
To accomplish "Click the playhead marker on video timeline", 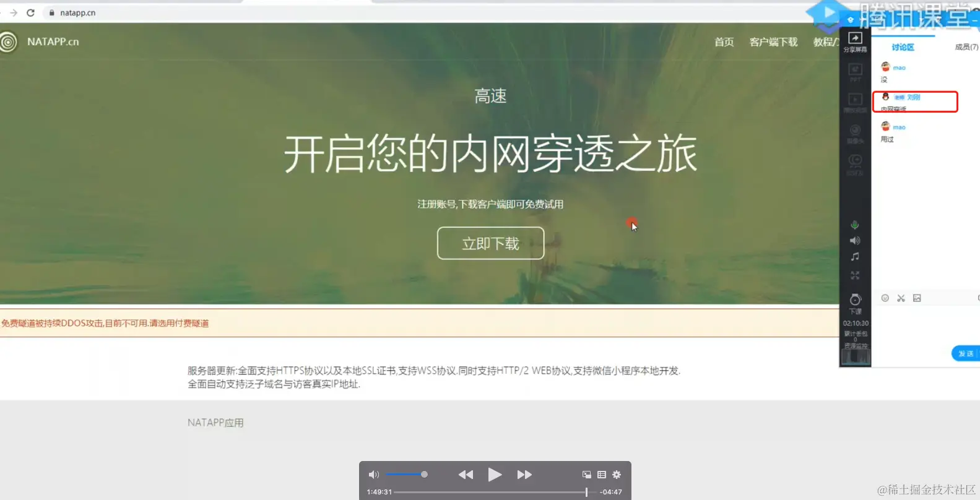I will [x=586, y=492].
